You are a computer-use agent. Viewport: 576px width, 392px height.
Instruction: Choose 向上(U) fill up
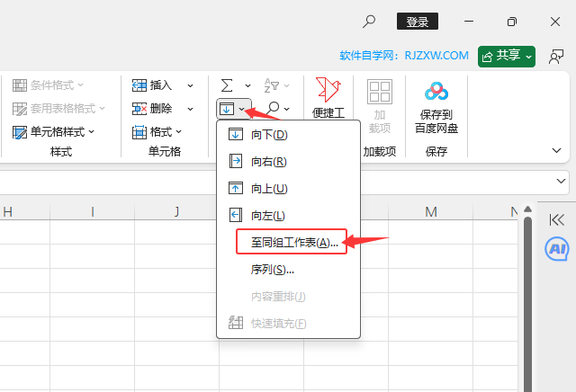coord(288,189)
